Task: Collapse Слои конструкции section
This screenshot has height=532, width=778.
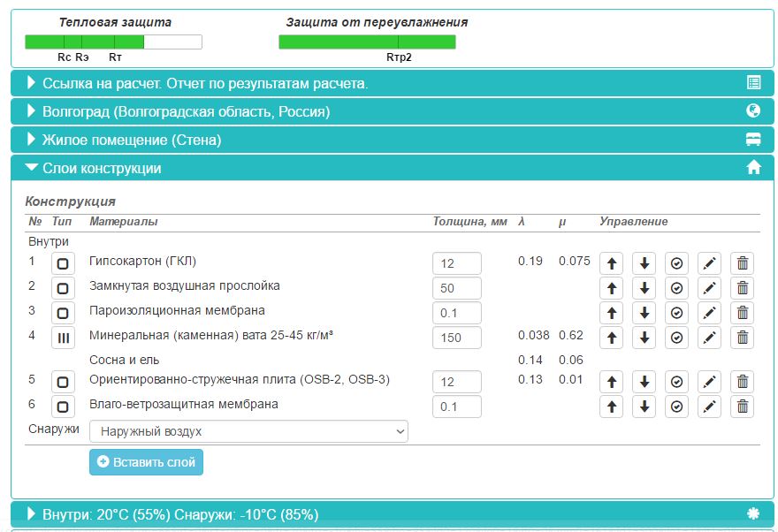Action: 392,168
